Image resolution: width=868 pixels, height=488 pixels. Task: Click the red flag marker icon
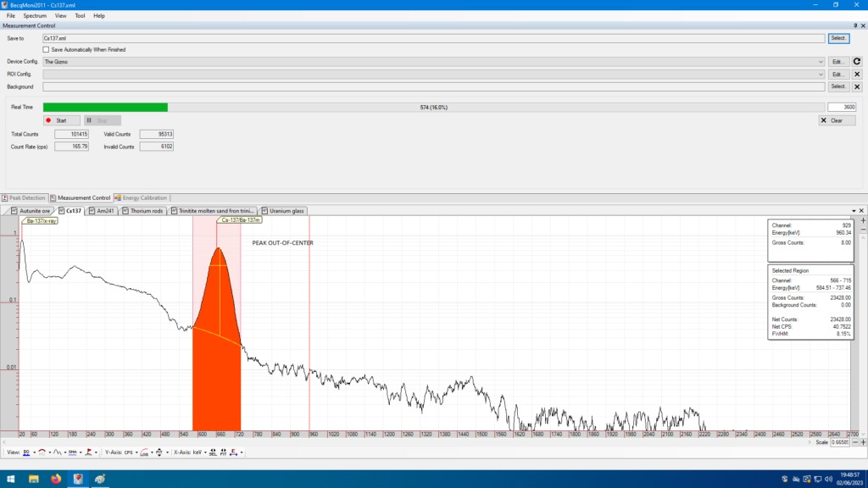[x=88, y=452]
